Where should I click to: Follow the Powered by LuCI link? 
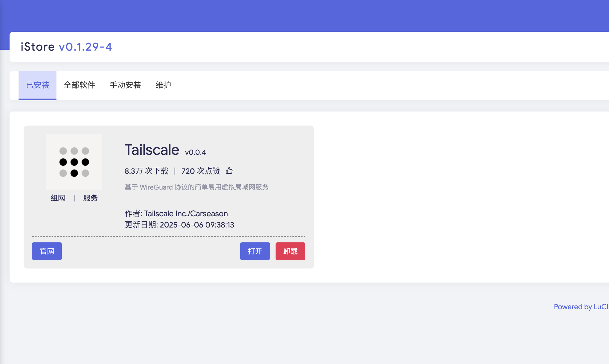coord(581,307)
